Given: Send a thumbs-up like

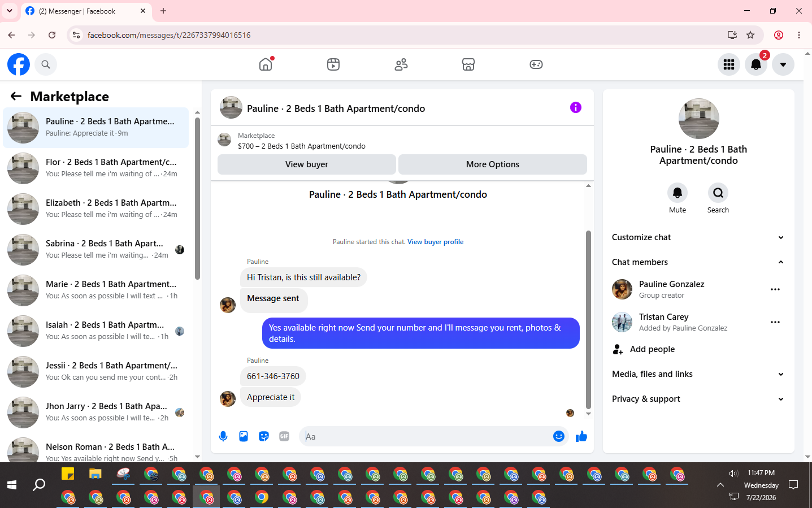Looking at the screenshot, I should tap(581, 436).
